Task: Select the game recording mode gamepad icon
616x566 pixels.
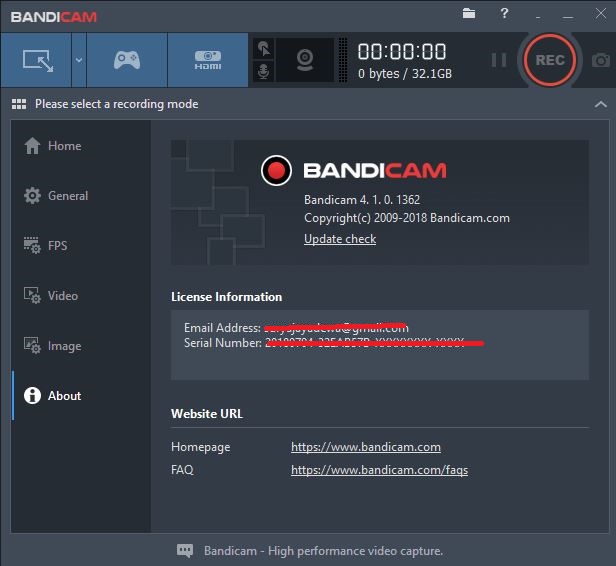Action: [x=127, y=60]
